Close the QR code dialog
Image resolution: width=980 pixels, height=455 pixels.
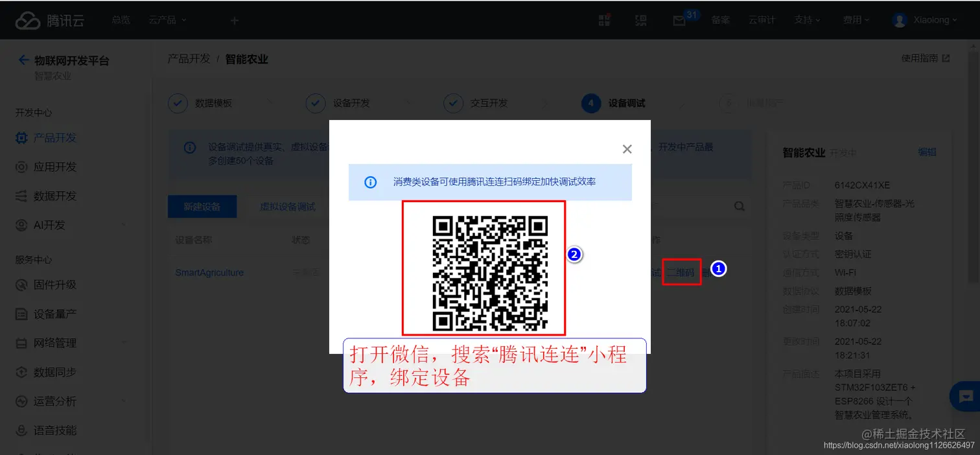coord(627,149)
